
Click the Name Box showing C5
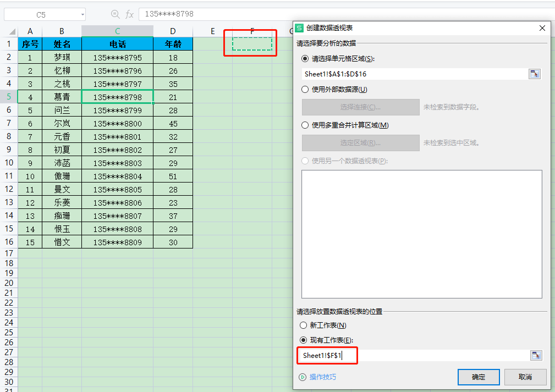(x=41, y=15)
